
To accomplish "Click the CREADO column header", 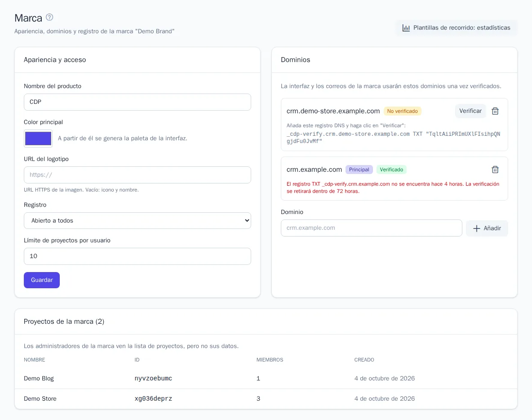I will coord(364,360).
